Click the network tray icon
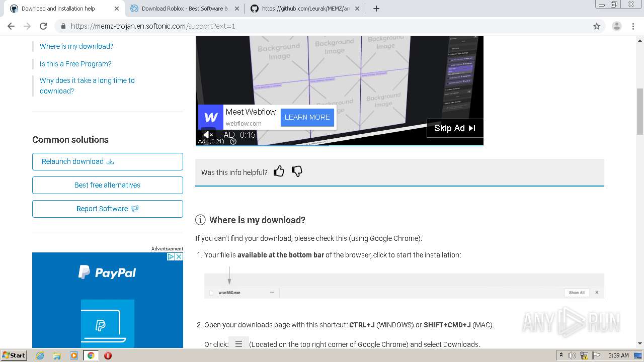The image size is (644, 362). 585,355
